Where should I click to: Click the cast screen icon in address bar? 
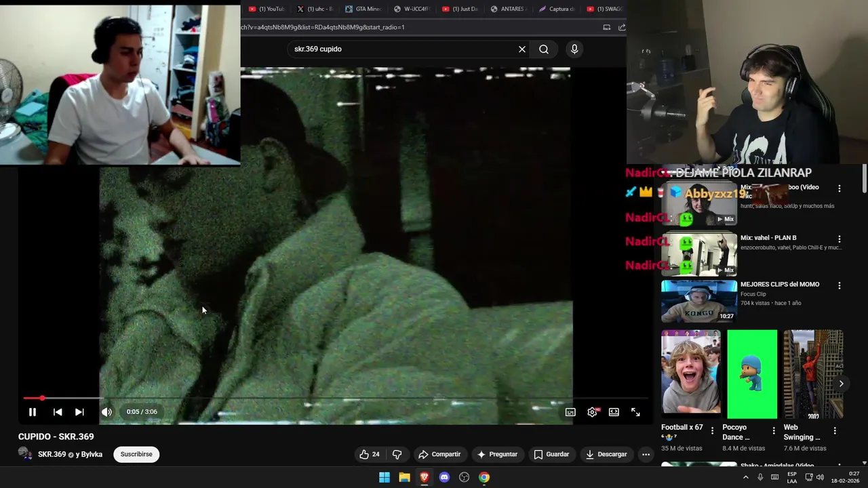coord(607,27)
